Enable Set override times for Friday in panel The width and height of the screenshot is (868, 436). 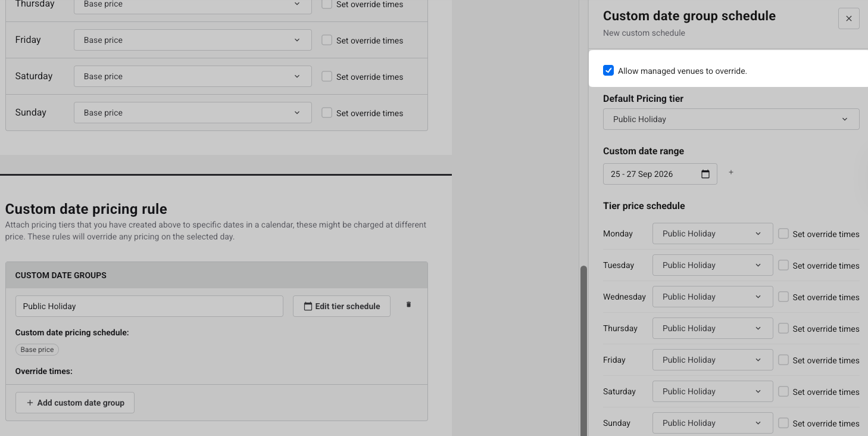(x=783, y=360)
